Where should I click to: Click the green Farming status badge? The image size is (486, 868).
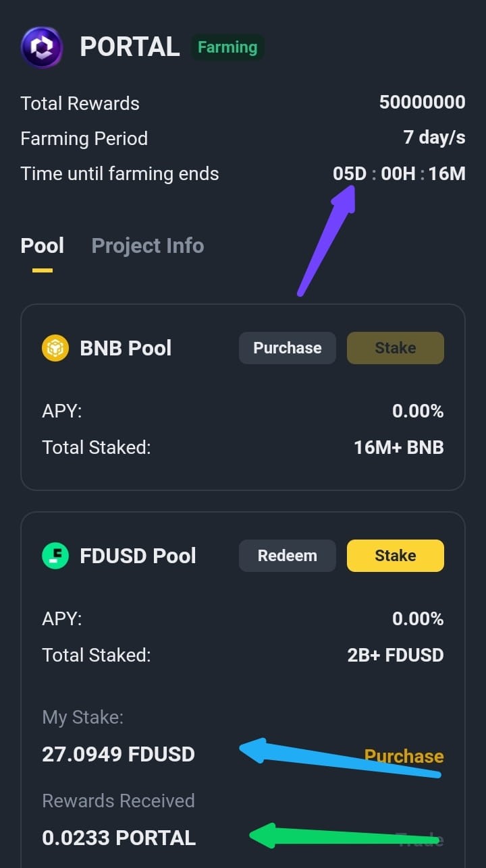(x=227, y=47)
